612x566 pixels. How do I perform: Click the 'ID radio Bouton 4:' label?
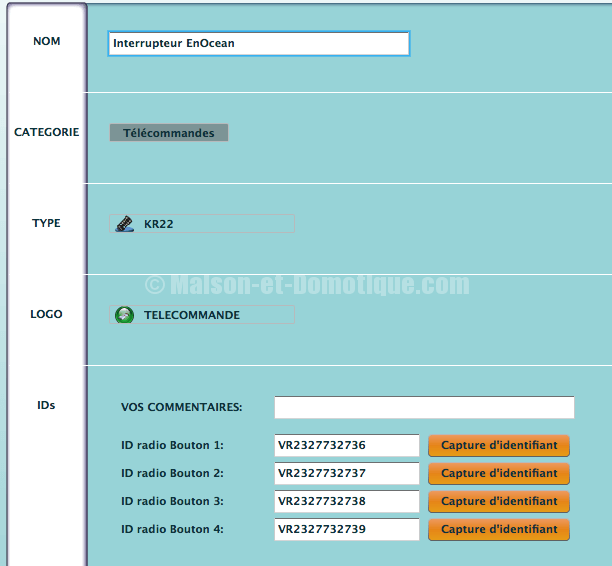(172, 529)
